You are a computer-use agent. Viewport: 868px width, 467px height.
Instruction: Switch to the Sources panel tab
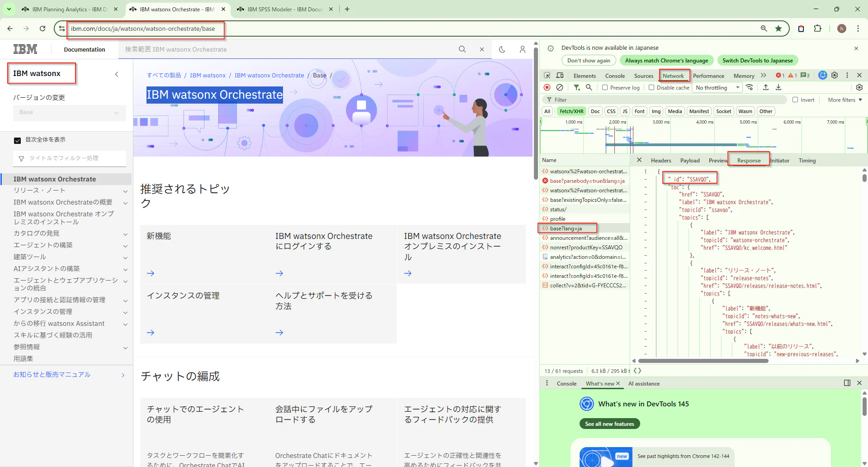tap(644, 76)
